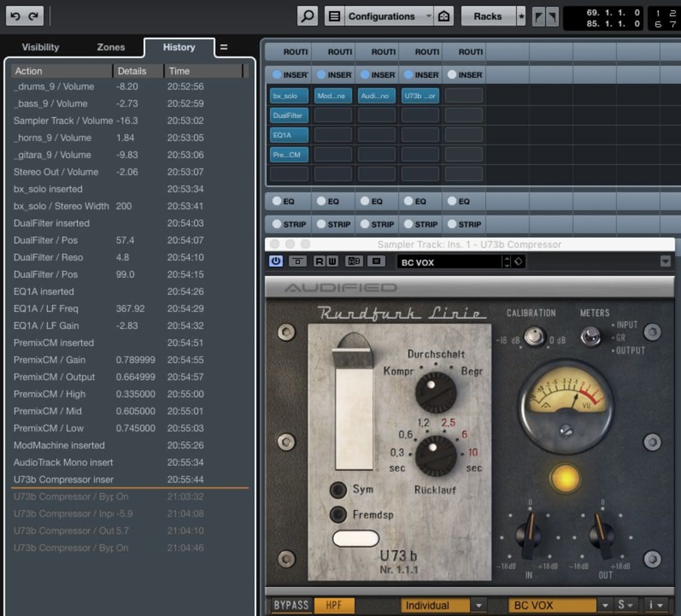Toggle the first channel STRIP bypass circle
The height and width of the screenshot is (616, 681).
coord(276,224)
